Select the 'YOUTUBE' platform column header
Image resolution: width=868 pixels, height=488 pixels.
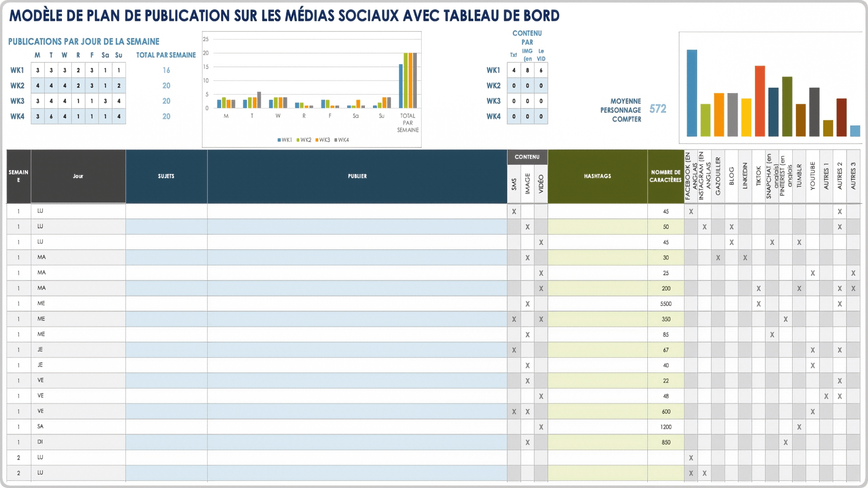pyautogui.click(x=813, y=176)
